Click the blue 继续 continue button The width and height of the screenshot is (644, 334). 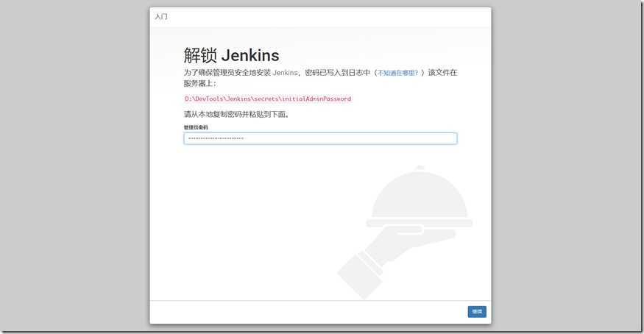(x=477, y=311)
